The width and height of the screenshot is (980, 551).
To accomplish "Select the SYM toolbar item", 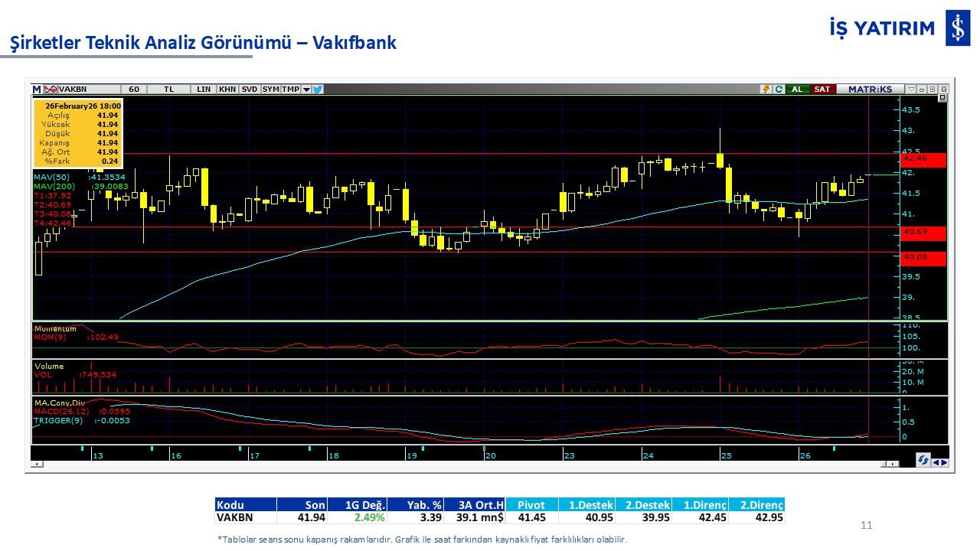I will pos(270,89).
